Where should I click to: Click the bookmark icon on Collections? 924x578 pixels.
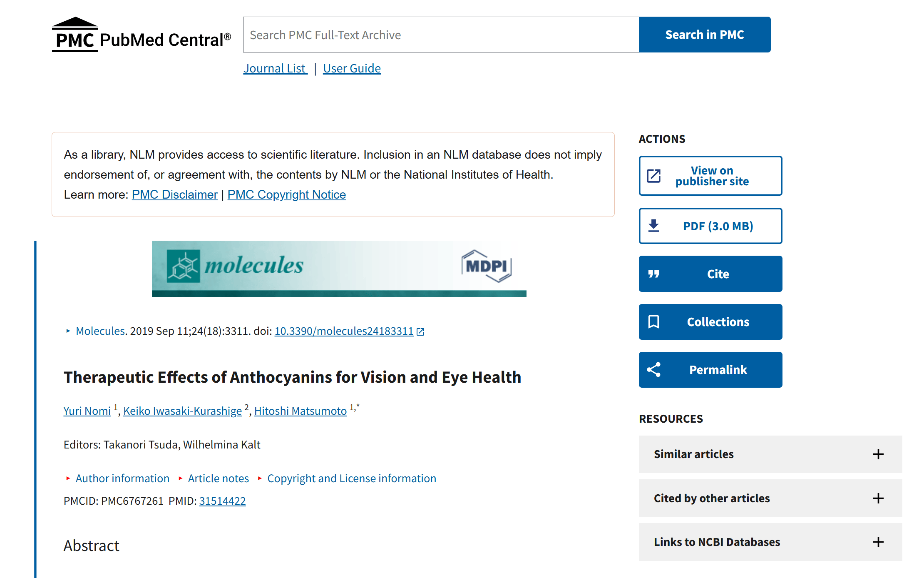(653, 322)
